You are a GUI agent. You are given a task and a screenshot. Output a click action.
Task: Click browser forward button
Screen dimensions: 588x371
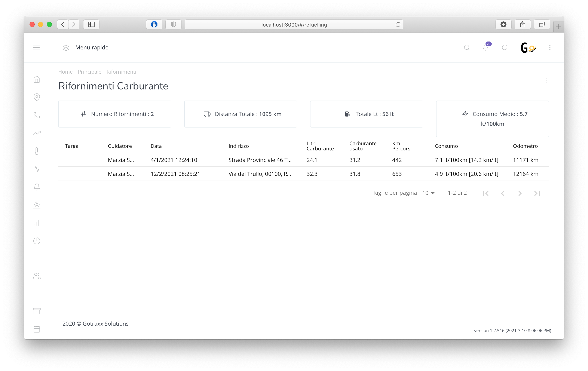[74, 24]
